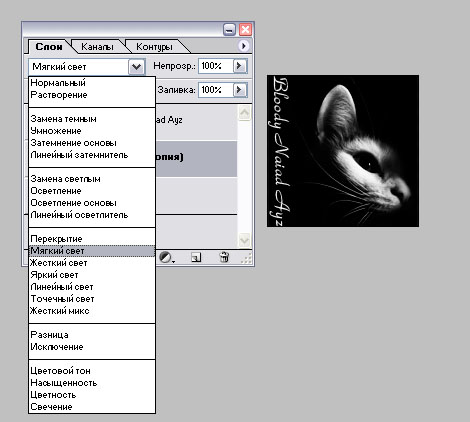This screenshot has height=422, width=470.
Task: Minimize the Layers palette window
Action: [x=229, y=30]
